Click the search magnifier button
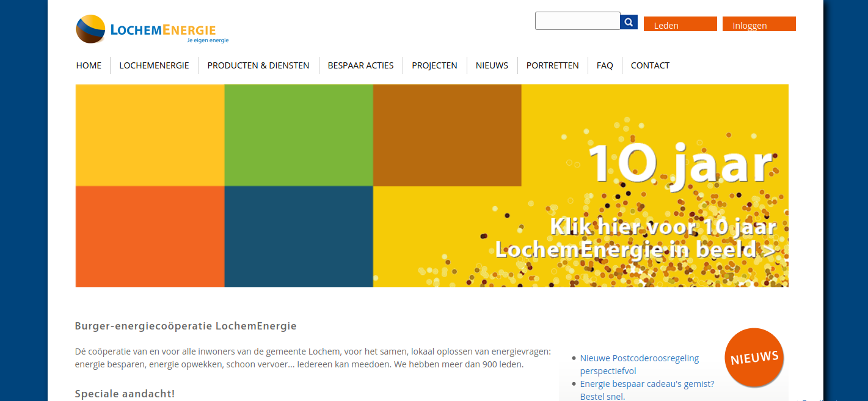The height and width of the screenshot is (401, 868). pyautogui.click(x=629, y=22)
